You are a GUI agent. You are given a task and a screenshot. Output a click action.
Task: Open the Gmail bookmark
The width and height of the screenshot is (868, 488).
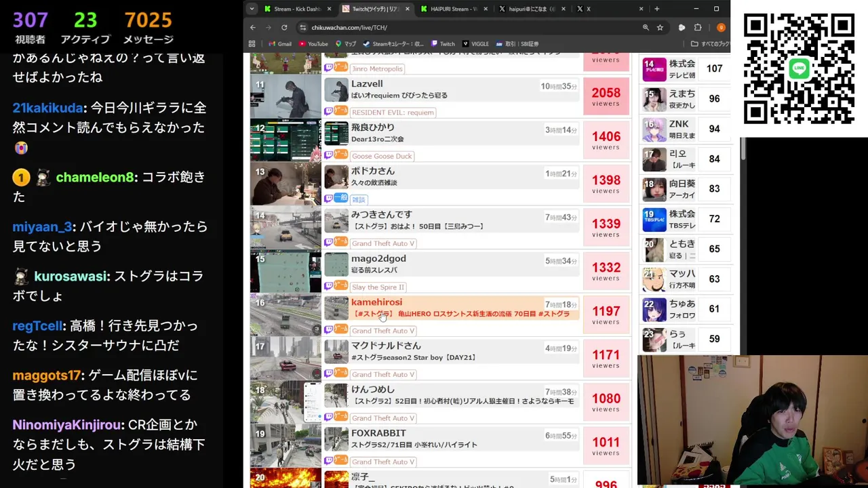pyautogui.click(x=280, y=44)
